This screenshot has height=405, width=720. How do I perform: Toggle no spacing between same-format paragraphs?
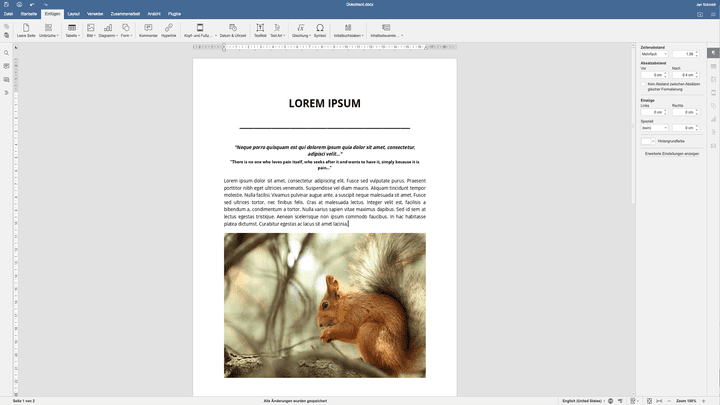point(643,86)
